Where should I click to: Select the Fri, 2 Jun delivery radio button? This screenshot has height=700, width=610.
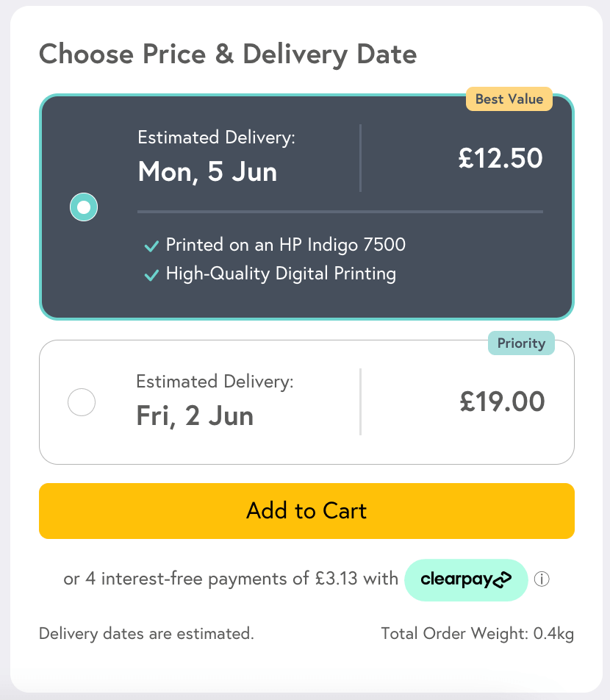point(82,402)
